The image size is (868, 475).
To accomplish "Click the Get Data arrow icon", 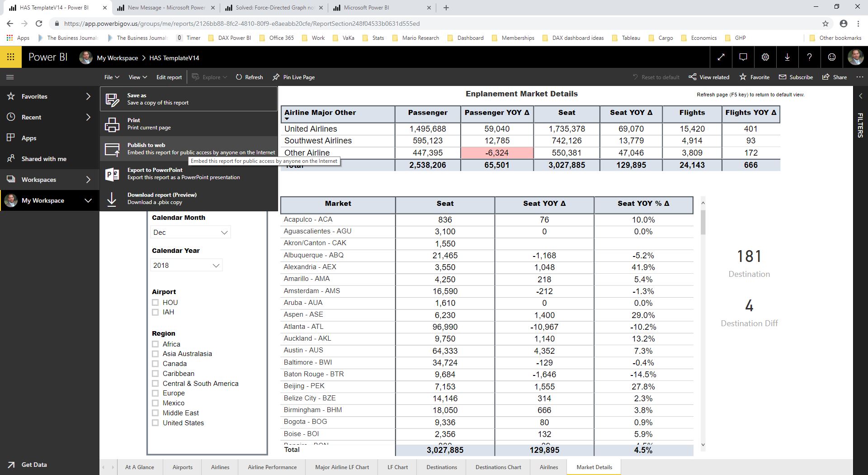I will pyautogui.click(x=11, y=465).
